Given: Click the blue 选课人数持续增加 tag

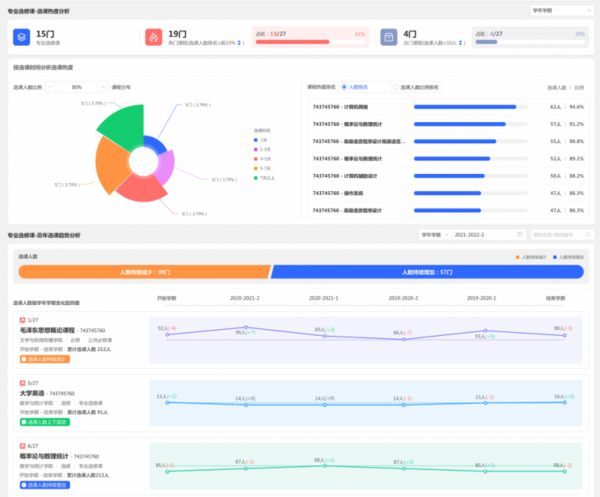Looking at the screenshot, I should [45, 485].
